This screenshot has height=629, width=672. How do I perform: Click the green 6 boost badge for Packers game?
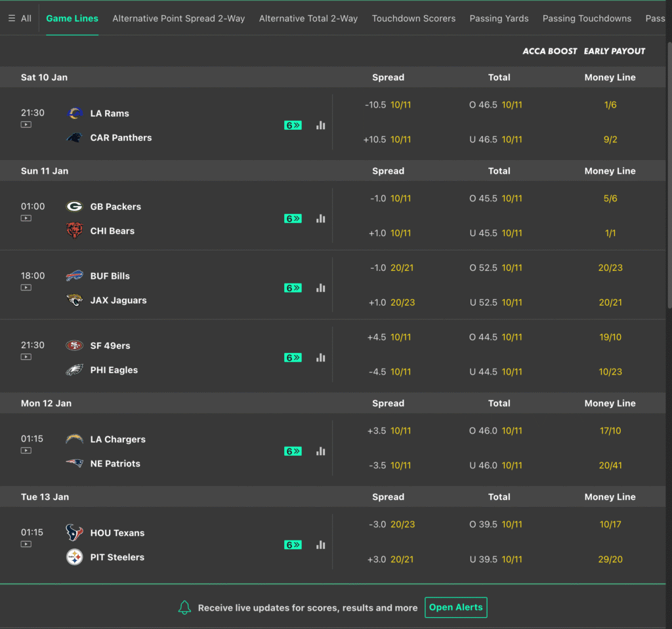tap(293, 218)
